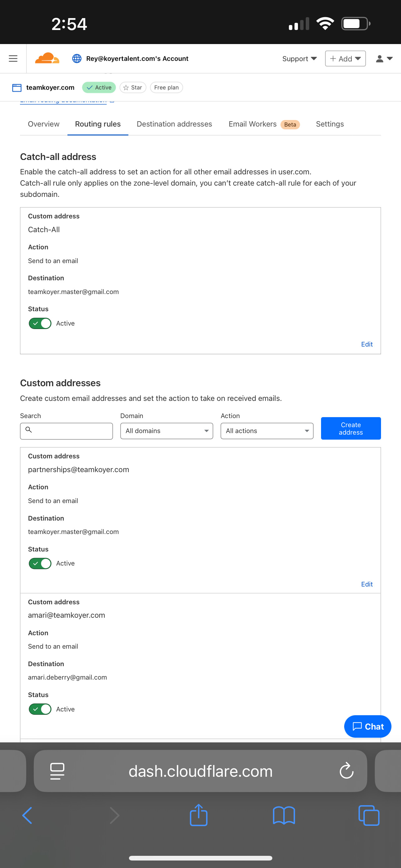Viewport: 401px width, 868px height.
Task: Click Rey@koyertalent.com's Account name
Action: click(x=137, y=59)
